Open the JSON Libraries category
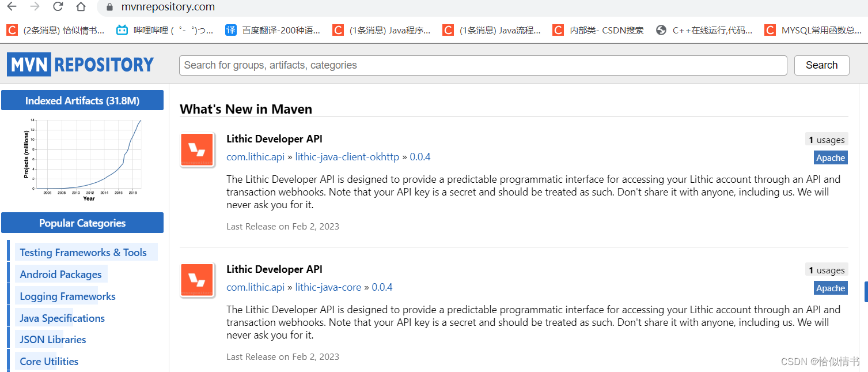Viewport: 868px width, 372px height. 52,339
